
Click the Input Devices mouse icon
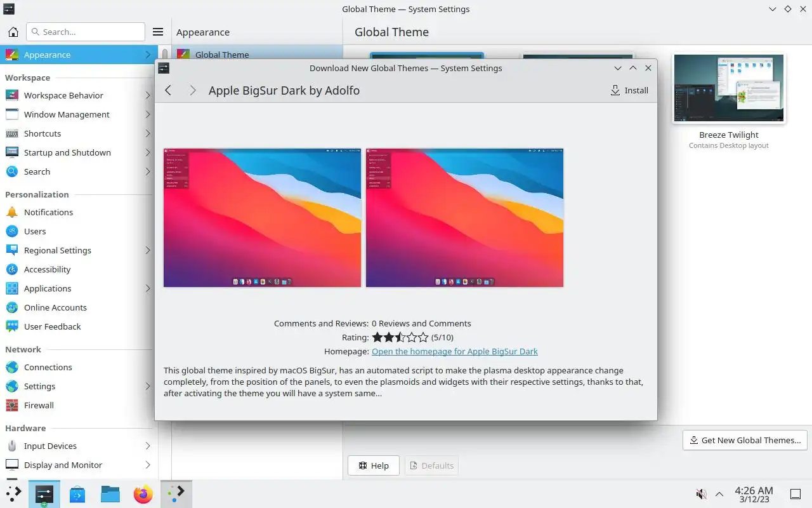[x=12, y=446]
